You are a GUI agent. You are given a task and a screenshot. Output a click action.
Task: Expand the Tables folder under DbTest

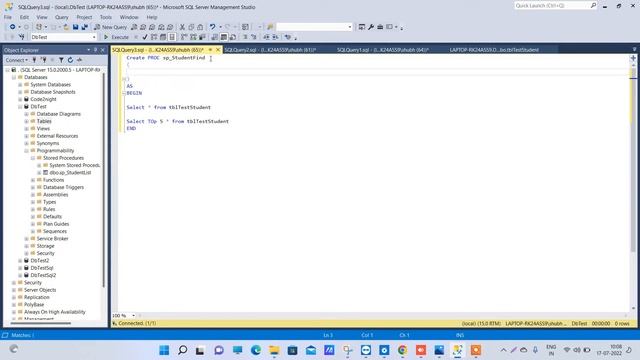(x=27, y=121)
